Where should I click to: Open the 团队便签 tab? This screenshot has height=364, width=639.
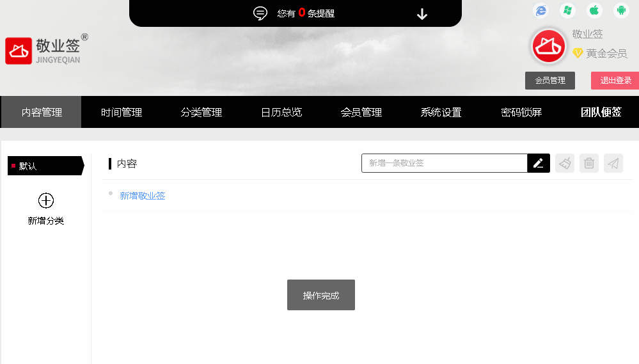pos(601,112)
